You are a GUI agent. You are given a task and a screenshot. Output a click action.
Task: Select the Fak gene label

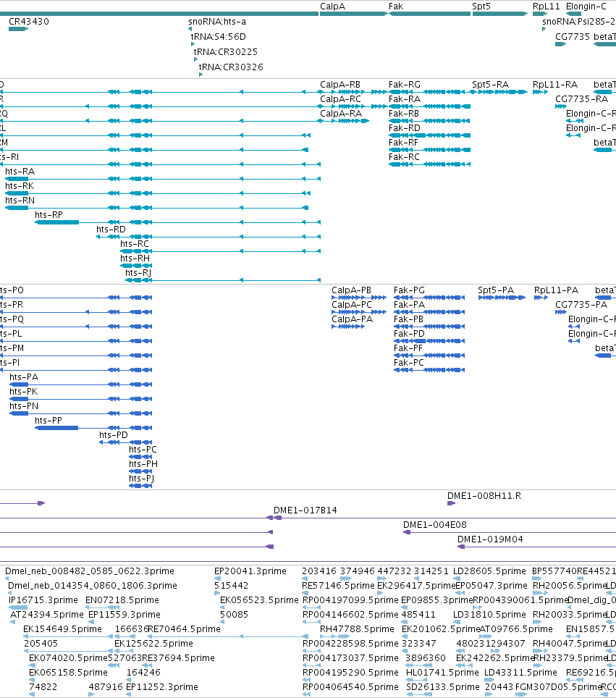click(x=396, y=7)
